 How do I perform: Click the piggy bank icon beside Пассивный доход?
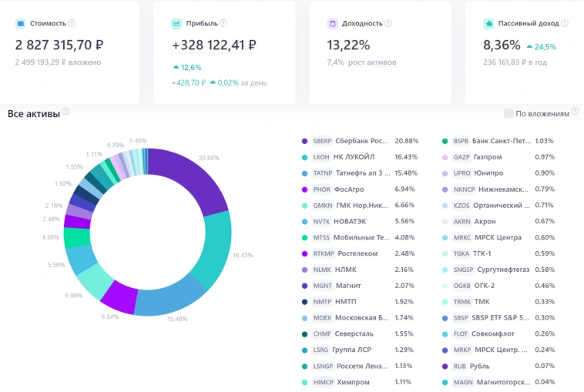(x=488, y=24)
